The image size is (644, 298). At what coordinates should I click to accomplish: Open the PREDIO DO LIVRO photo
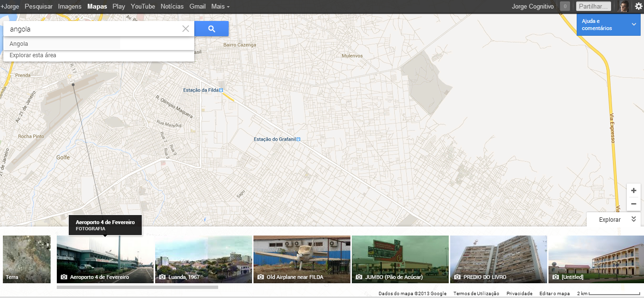click(498, 259)
